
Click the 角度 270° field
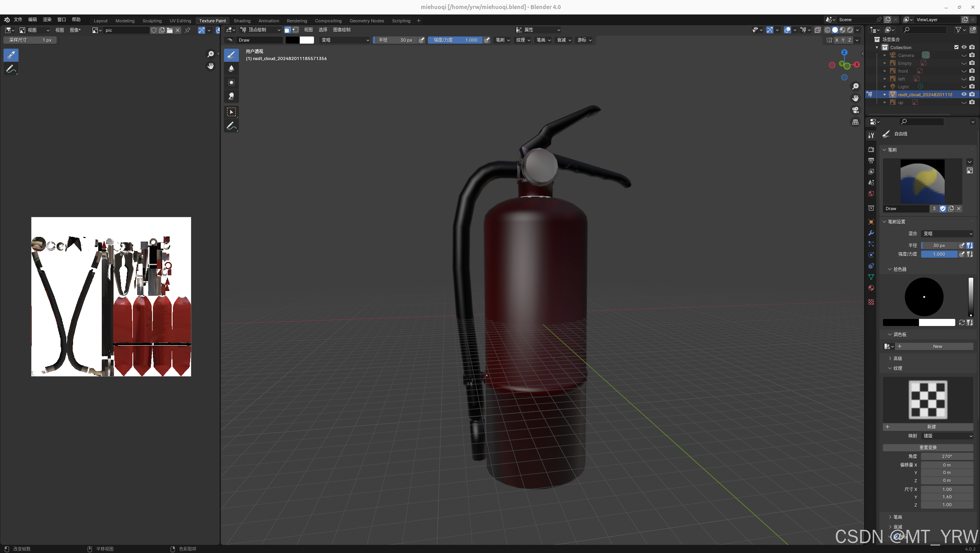pos(947,456)
